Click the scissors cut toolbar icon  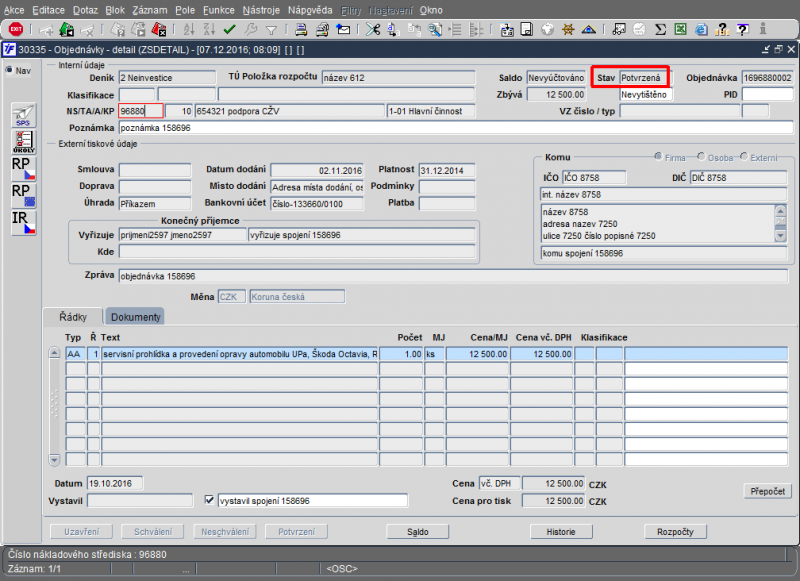coord(373,29)
